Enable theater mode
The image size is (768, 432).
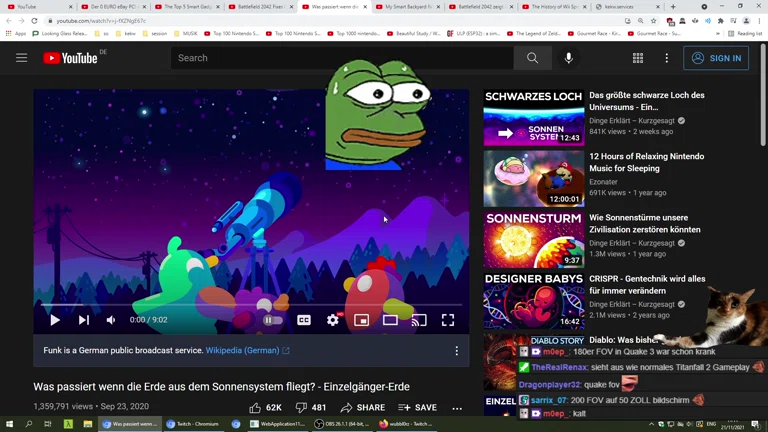[x=390, y=320]
